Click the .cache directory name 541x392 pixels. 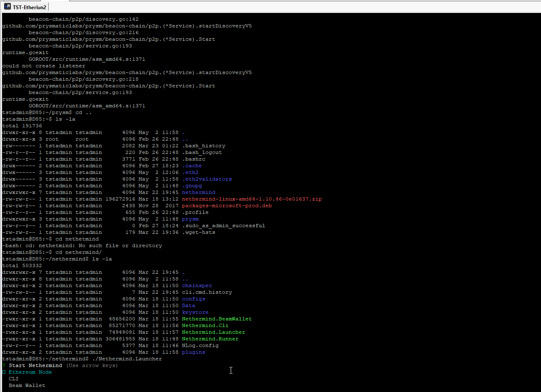click(192, 166)
